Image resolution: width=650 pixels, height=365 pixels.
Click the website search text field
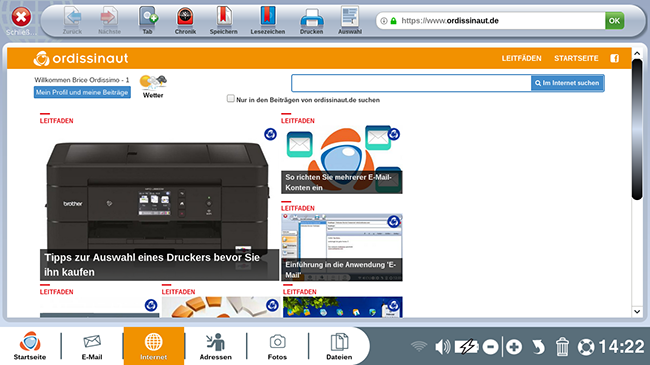(411, 83)
